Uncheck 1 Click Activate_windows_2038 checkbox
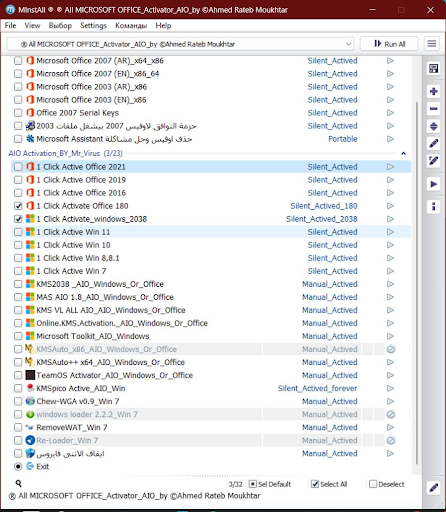446x512 pixels. (x=18, y=219)
